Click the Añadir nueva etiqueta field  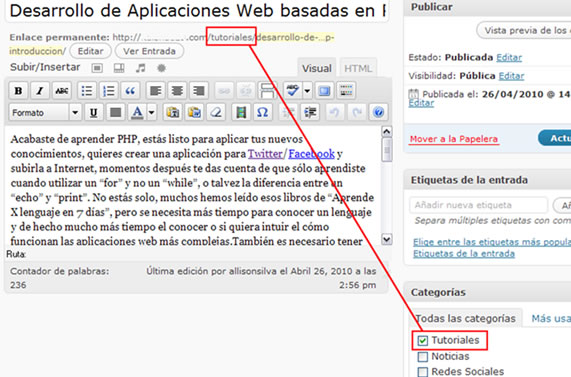pos(479,205)
